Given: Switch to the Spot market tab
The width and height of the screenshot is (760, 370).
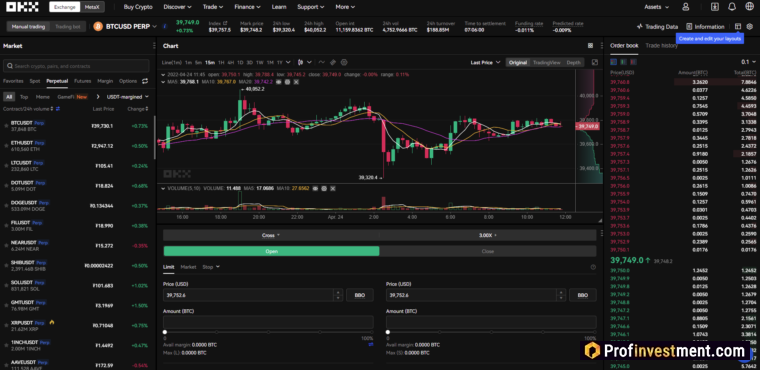Looking at the screenshot, I should 35,81.
